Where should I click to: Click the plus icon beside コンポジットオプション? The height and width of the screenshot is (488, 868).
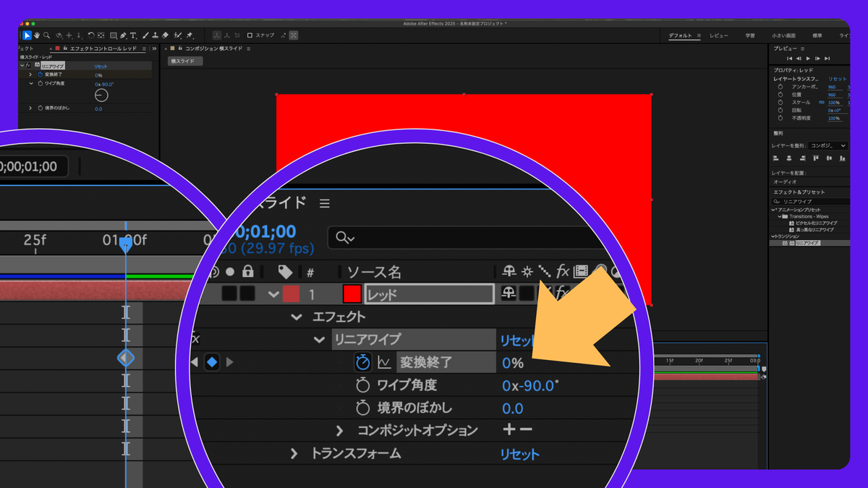(509, 429)
